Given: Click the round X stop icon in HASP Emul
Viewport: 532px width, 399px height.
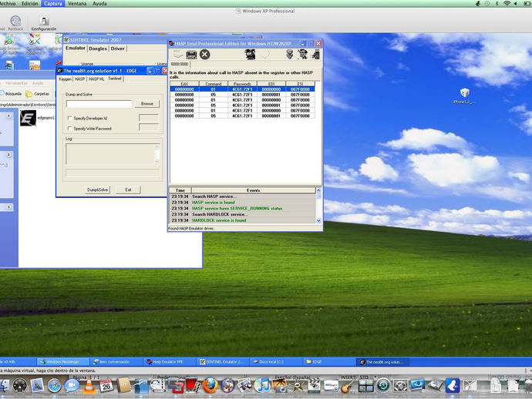Looking at the screenshot, I should [x=204, y=54].
